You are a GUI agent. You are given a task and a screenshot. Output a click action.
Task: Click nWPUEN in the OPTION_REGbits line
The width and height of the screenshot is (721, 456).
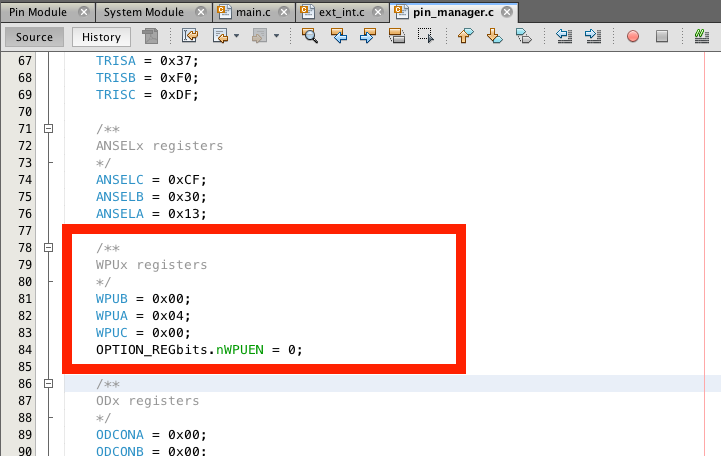coord(240,350)
